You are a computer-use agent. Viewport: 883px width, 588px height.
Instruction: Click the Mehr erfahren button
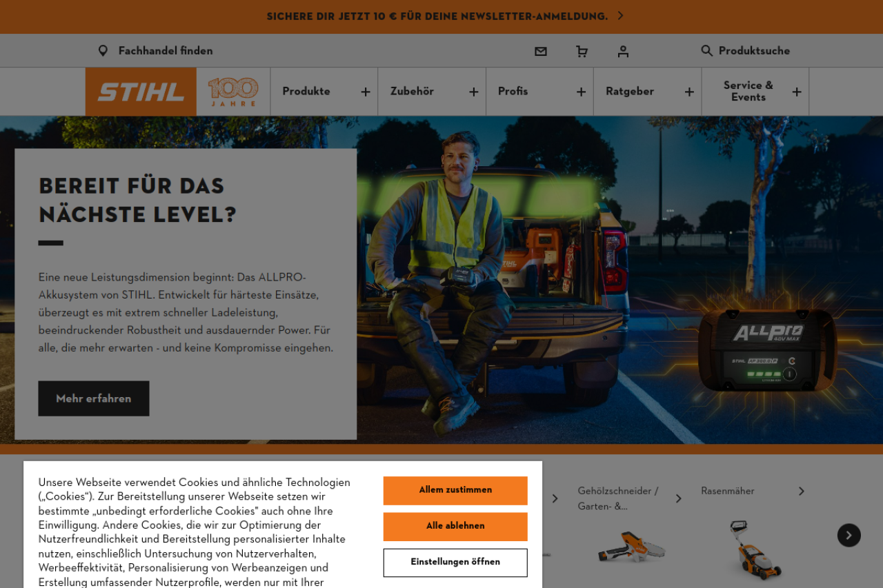(94, 398)
